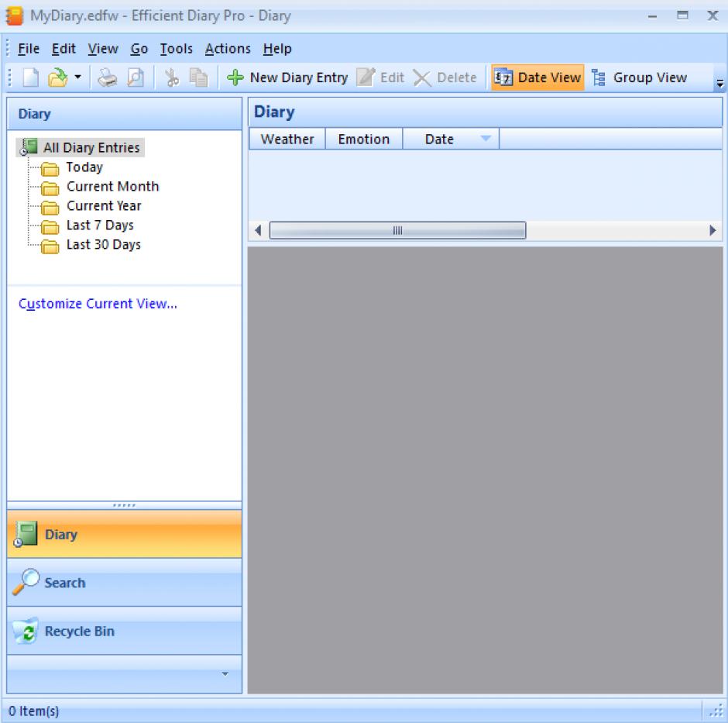Expand the Open button dropdown arrow
Image resolution: width=728 pixels, height=723 pixels.
(x=77, y=77)
